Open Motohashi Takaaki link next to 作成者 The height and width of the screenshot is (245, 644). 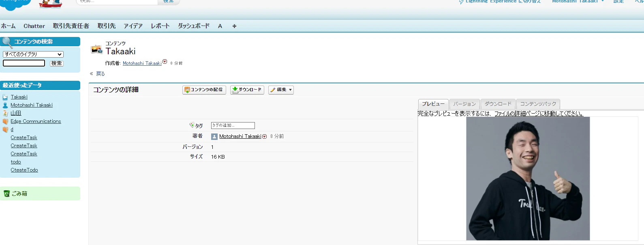(x=142, y=63)
